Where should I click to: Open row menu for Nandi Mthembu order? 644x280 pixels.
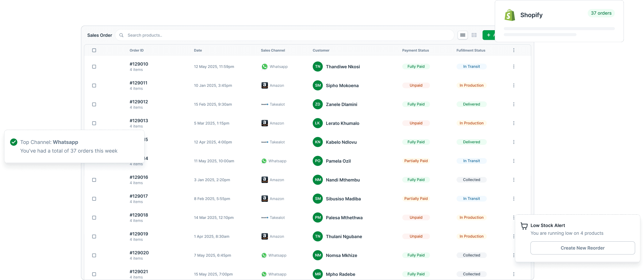click(x=514, y=180)
